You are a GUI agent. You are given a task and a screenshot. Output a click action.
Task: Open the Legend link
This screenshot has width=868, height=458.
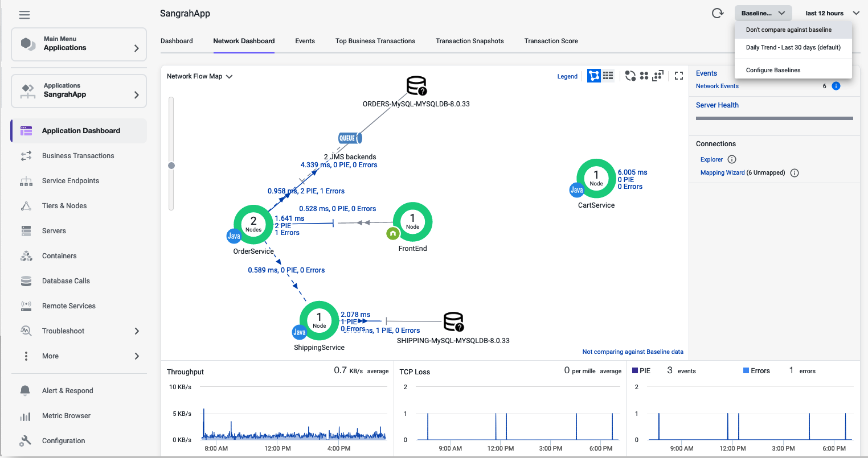pyautogui.click(x=567, y=76)
